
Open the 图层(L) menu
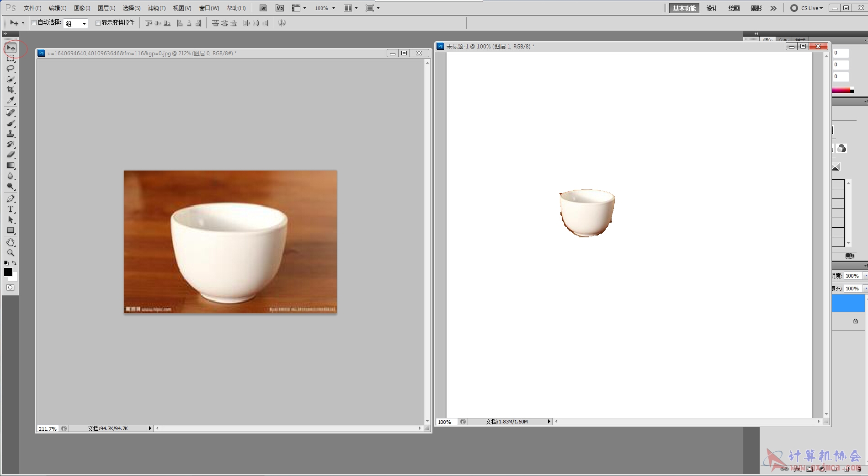point(107,8)
